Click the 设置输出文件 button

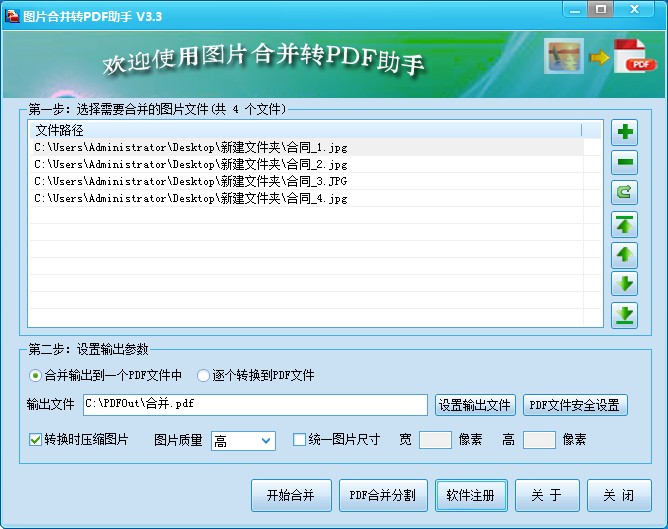(475, 405)
